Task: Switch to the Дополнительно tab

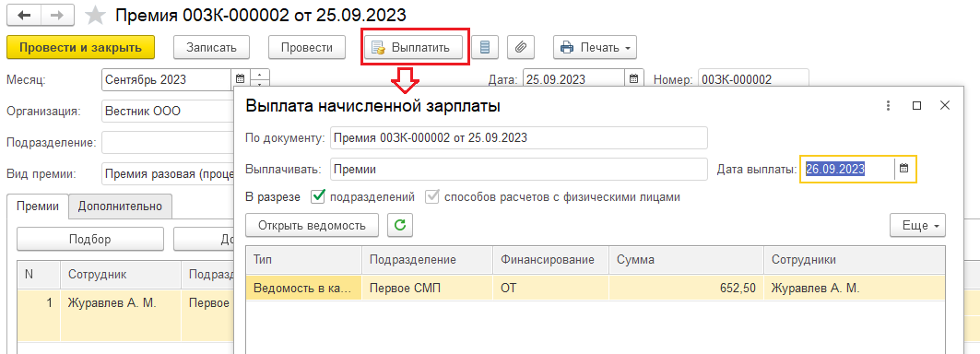Action: [120, 206]
